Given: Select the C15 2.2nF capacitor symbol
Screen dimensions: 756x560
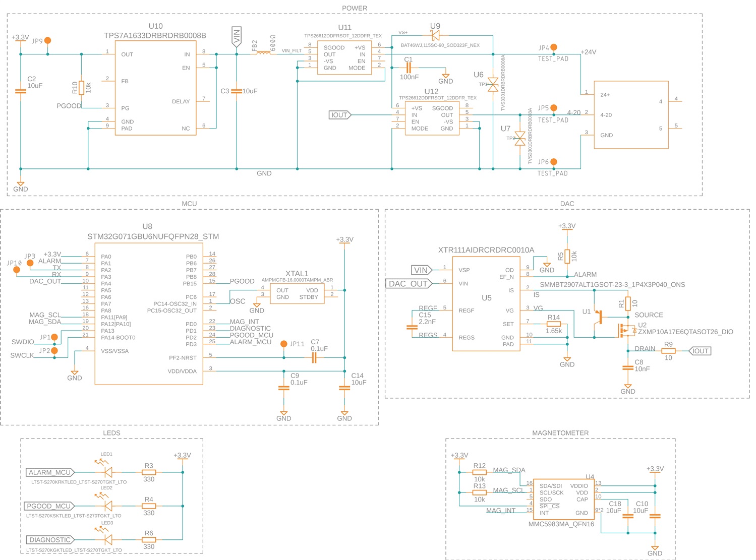Looking at the screenshot, I should coord(412,327).
